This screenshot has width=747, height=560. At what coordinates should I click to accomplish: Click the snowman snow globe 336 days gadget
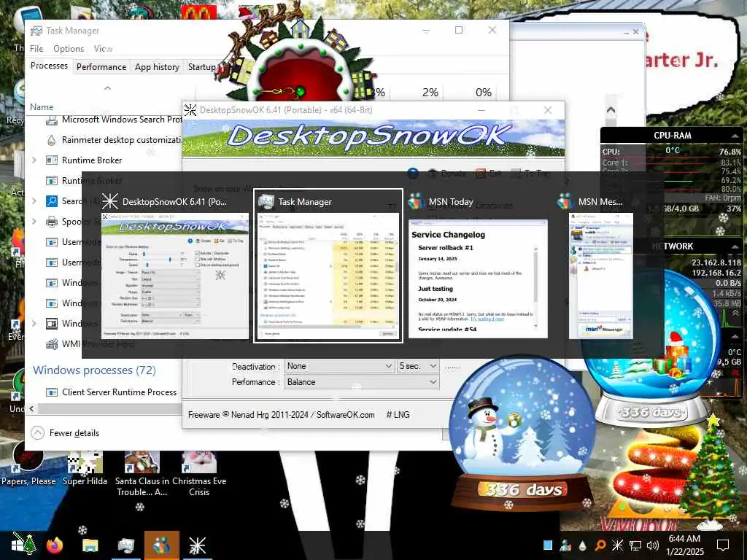tap(523, 435)
